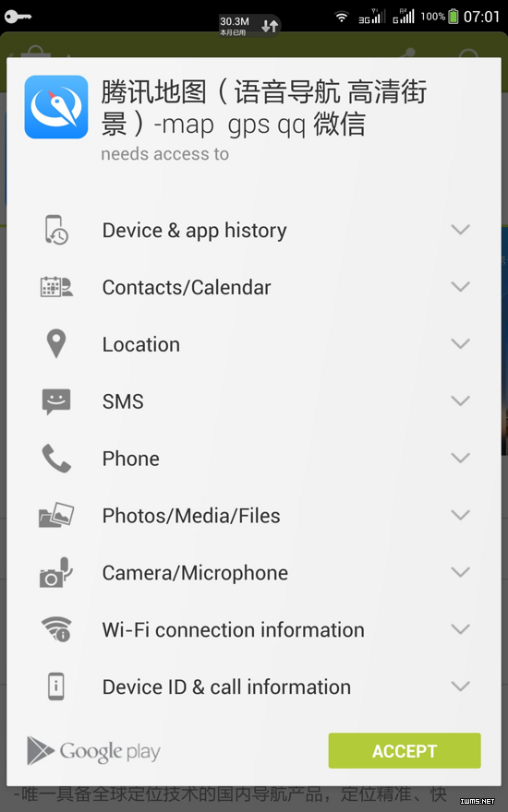This screenshot has width=508, height=812.
Task: Click the Camera/Microphone icon
Action: [x=56, y=573]
